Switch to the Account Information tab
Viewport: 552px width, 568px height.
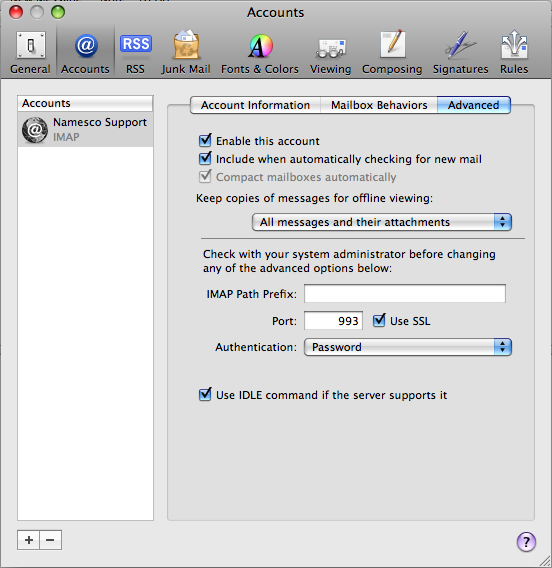(x=255, y=105)
